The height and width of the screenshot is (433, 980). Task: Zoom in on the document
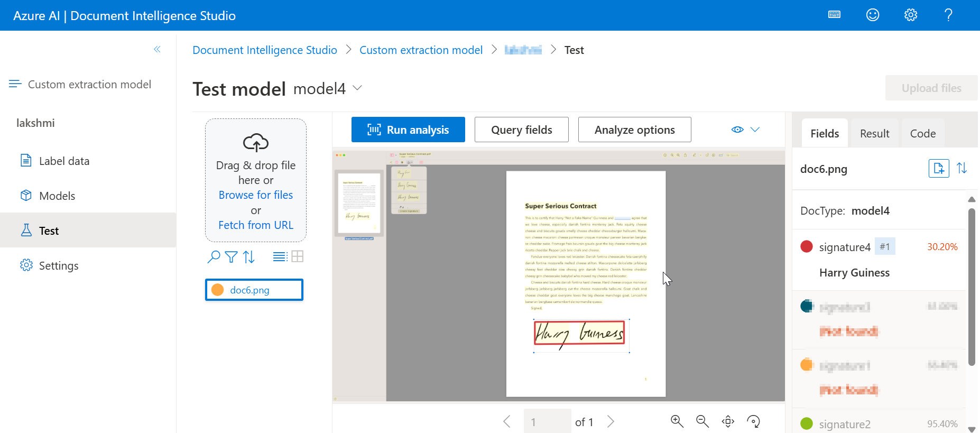click(677, 421)
